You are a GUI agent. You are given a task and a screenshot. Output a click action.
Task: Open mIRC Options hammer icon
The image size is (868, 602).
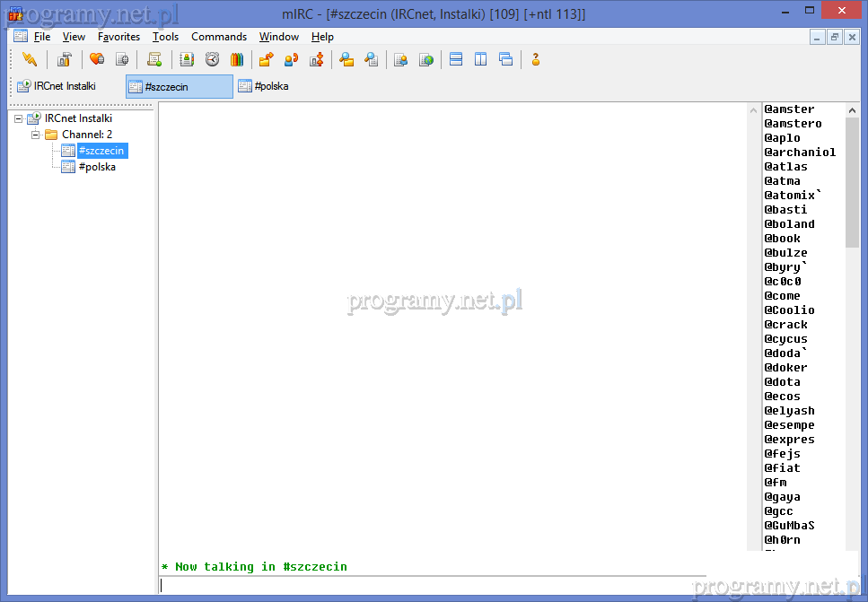pyautogui.click(x=64, y=60)
